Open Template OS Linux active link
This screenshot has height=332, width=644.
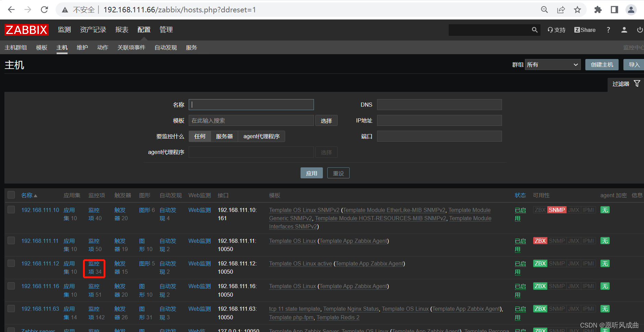[301, 263]
